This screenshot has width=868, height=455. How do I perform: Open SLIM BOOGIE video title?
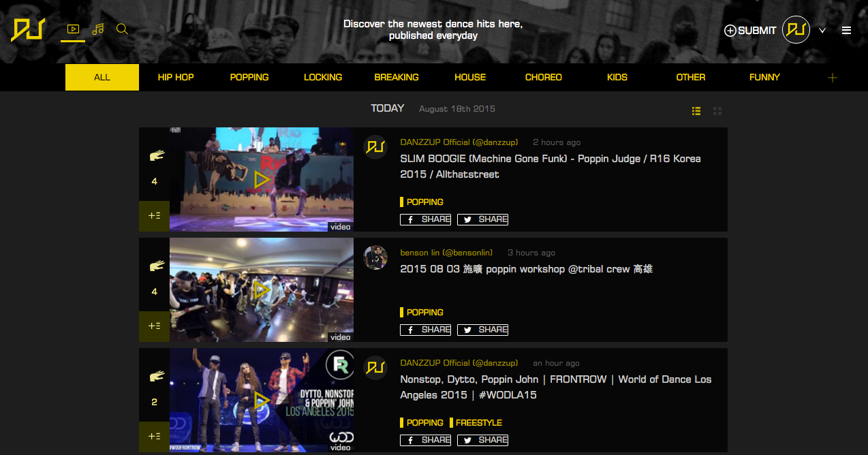point(551,166)
